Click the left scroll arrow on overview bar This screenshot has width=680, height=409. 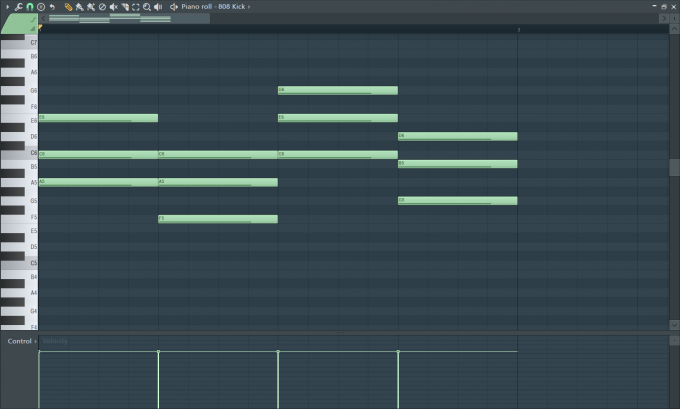coord(43,18)
